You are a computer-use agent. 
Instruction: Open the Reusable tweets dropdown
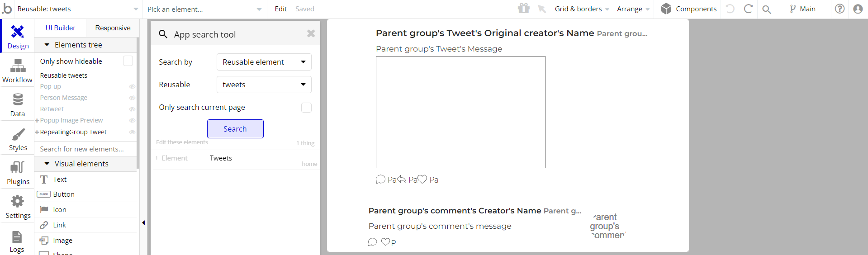pyautogui.click(x=264, y=85)
